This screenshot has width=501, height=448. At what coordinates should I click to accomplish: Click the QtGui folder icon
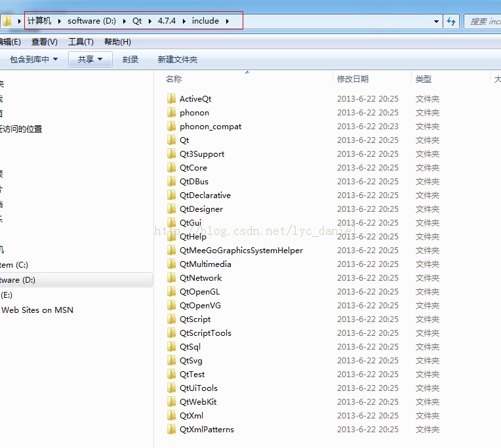pyautogui.click(x=171, y=222)
